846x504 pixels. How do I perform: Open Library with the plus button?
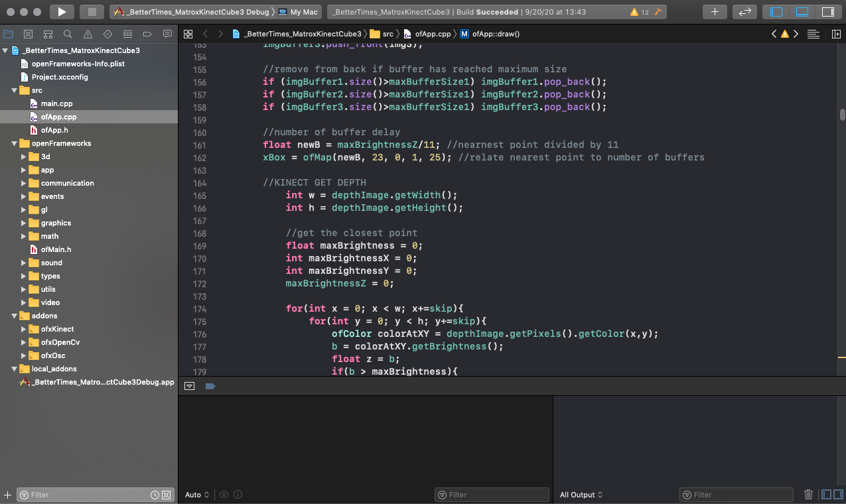click(x=715, y=12)
